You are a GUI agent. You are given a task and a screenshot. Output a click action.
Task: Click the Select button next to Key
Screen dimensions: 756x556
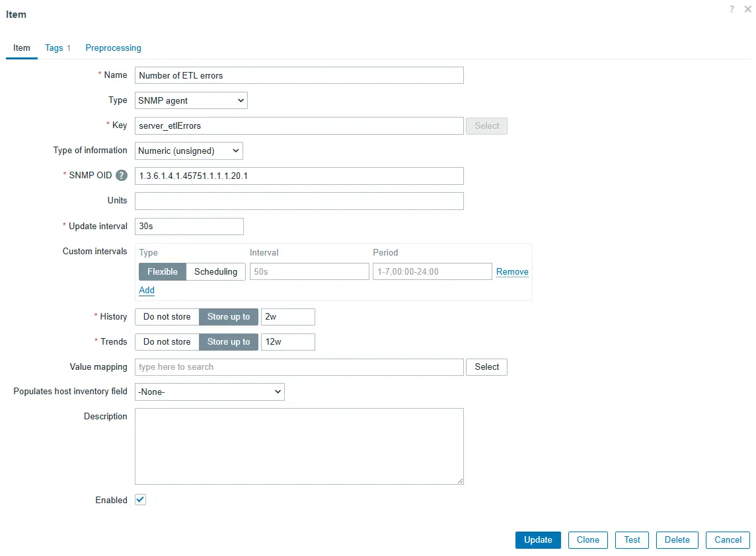point(486,125)
